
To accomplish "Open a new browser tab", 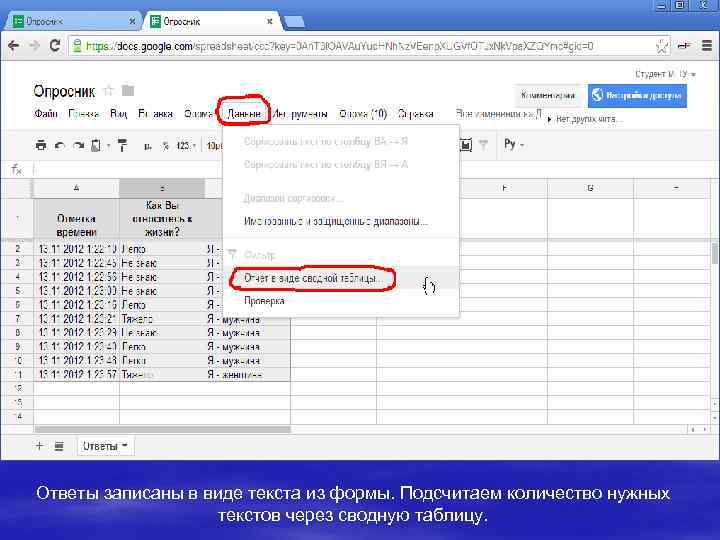I will [x=294, y=22].
